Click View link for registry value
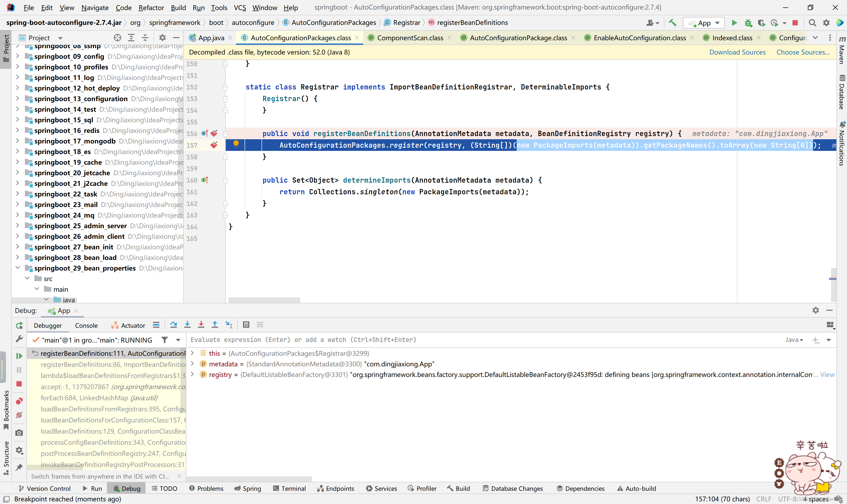Image resolution: width=847 pixels, height=504 pixels. coord(827,374)
